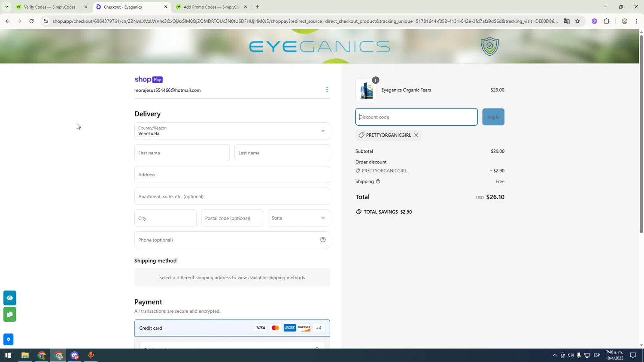The image size is (644, 362).
Task: Show hidden system tray icons
Action: coord(555,356)
